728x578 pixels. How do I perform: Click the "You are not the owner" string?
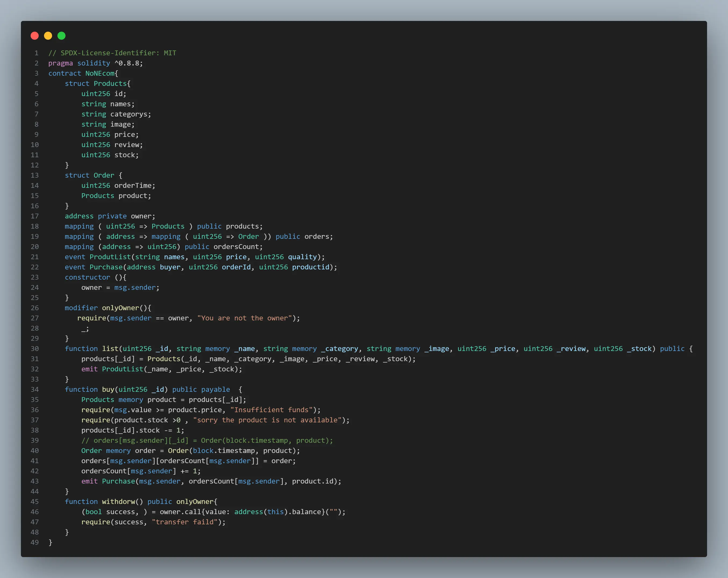tap(245, 318)
